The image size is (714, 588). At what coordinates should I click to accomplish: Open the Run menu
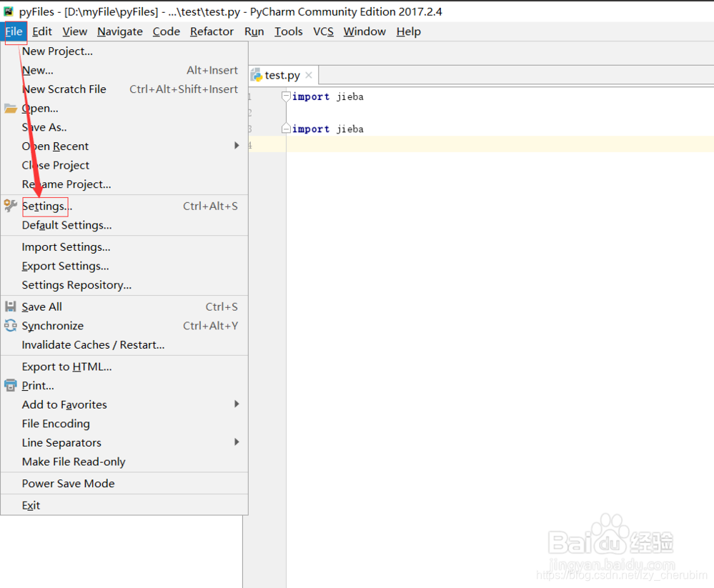coord(254,31)
